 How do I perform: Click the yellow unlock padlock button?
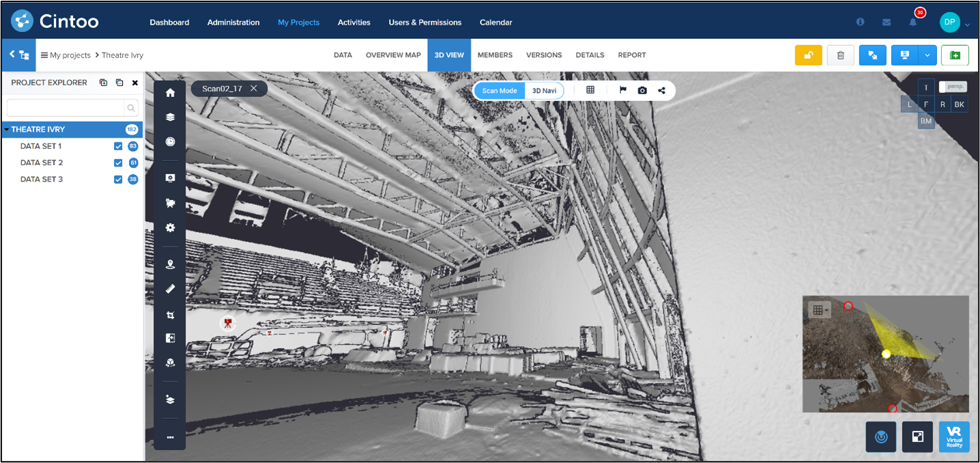point(808,55)
